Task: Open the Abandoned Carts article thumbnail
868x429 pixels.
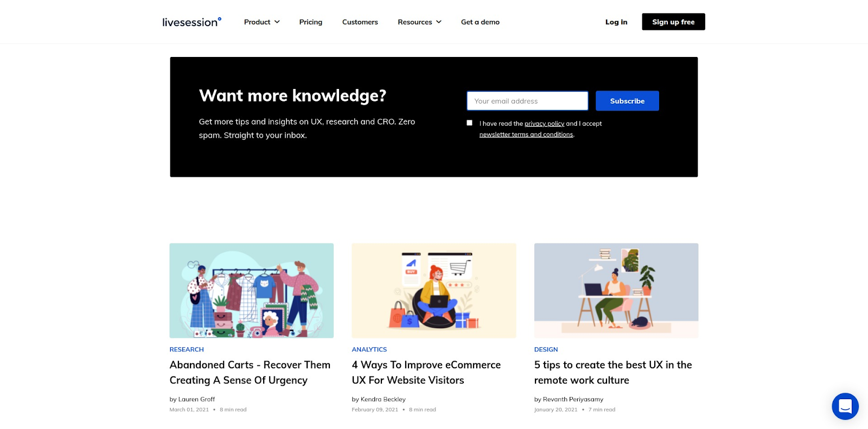Action: pyautogui.click(x=251, y=290)
